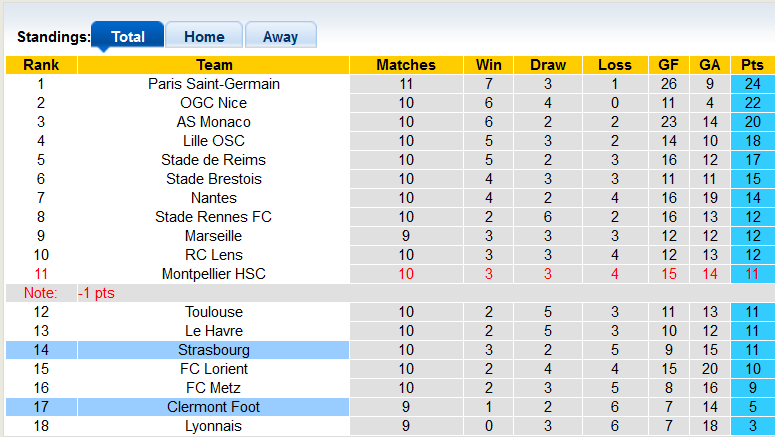
Task: Open the Home standings tab
Action: (x=204, y=36)
